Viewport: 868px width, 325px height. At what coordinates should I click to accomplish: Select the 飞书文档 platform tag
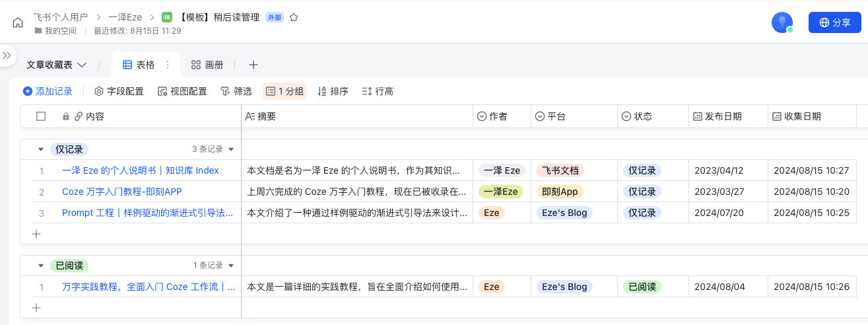(x=560, y=170)
